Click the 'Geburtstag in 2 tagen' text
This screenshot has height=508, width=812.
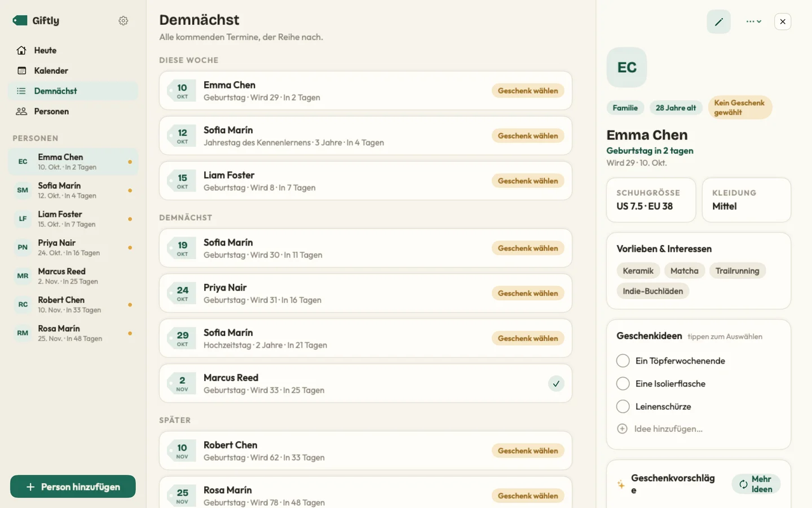point(650,151)
